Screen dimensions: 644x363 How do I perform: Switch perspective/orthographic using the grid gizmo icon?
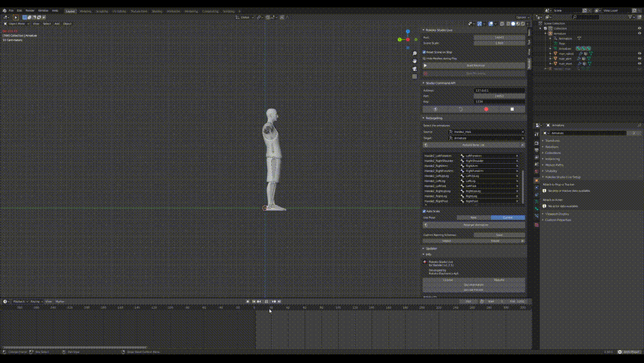[414, 77]
